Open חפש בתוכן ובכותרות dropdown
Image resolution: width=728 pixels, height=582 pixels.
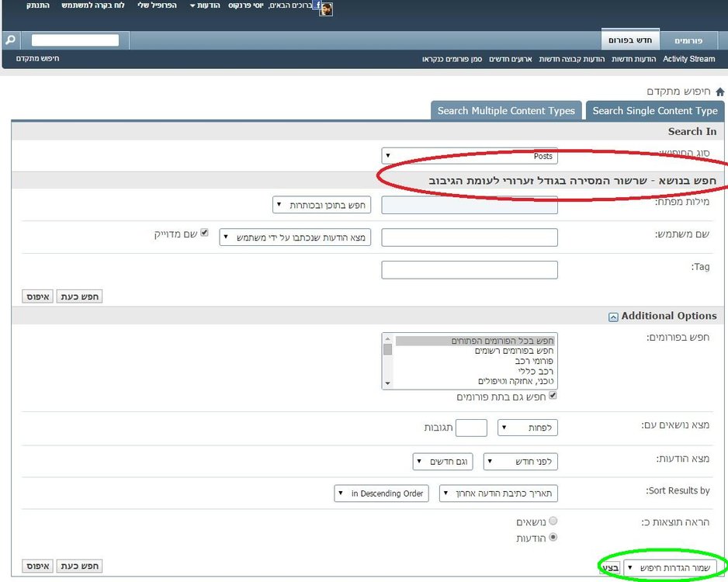(322, 205)
